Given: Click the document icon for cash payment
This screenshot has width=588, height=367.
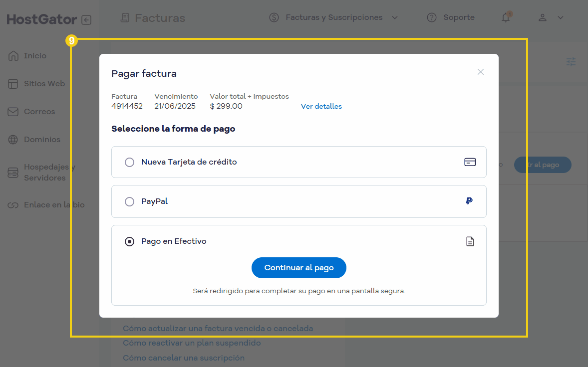Looking at the screenshot, I should pos(470,241).
